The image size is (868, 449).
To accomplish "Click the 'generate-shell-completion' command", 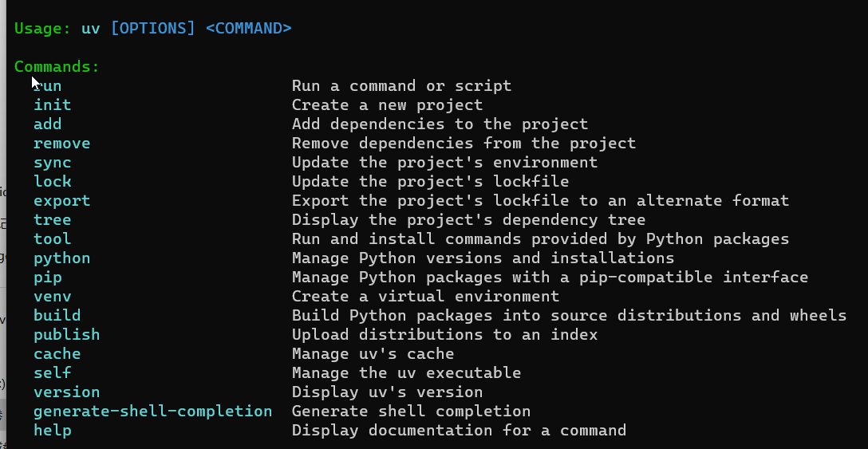I will tap(153, 412).
